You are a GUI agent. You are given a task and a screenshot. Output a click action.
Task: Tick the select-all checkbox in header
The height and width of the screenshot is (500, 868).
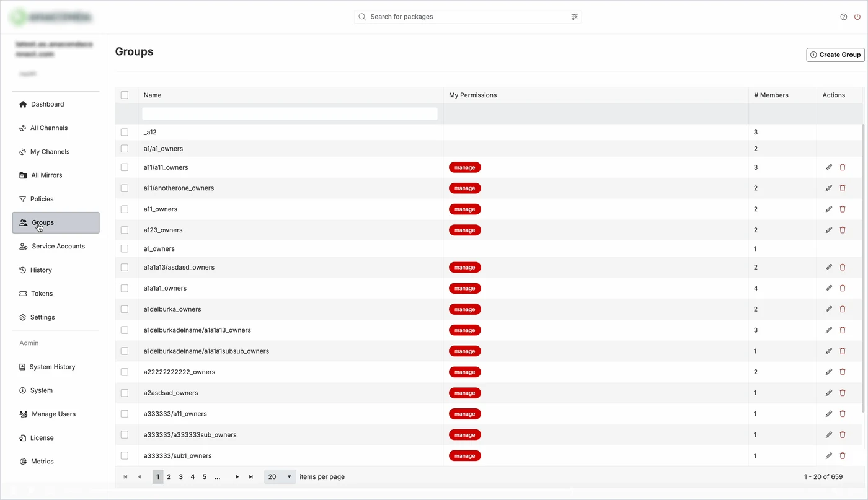tap(125, 95)
